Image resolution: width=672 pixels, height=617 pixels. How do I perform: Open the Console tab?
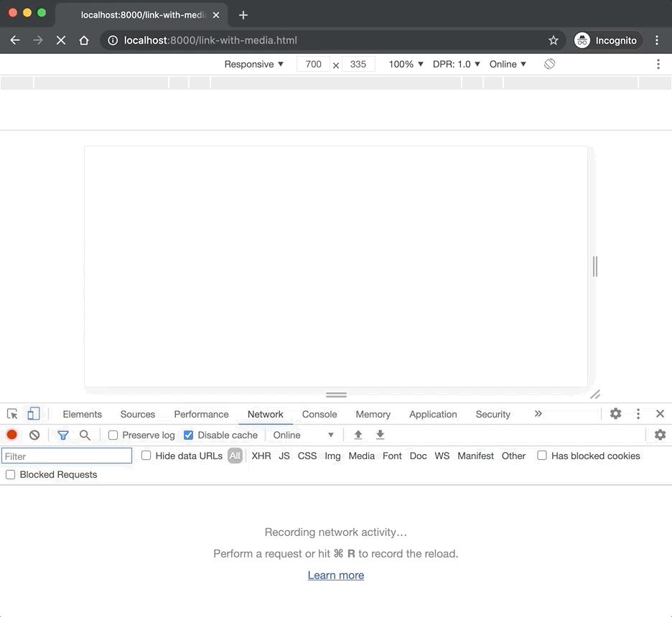click(x=319, y=414)
